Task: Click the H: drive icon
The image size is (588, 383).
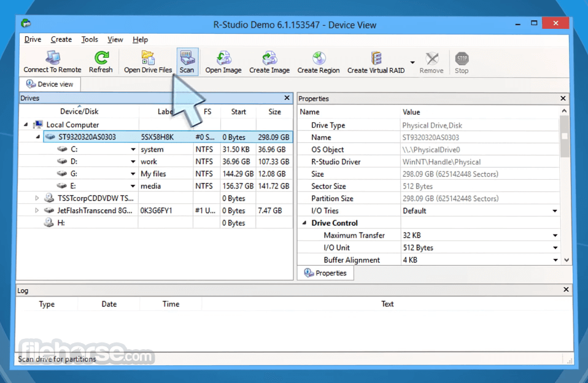Action: [48, 222]
